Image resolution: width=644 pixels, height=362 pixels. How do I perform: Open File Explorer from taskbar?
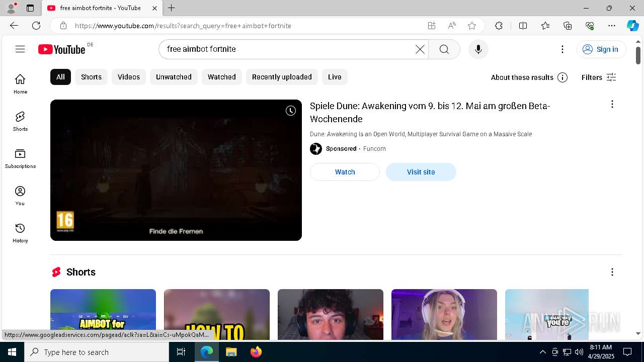[231, 352]
